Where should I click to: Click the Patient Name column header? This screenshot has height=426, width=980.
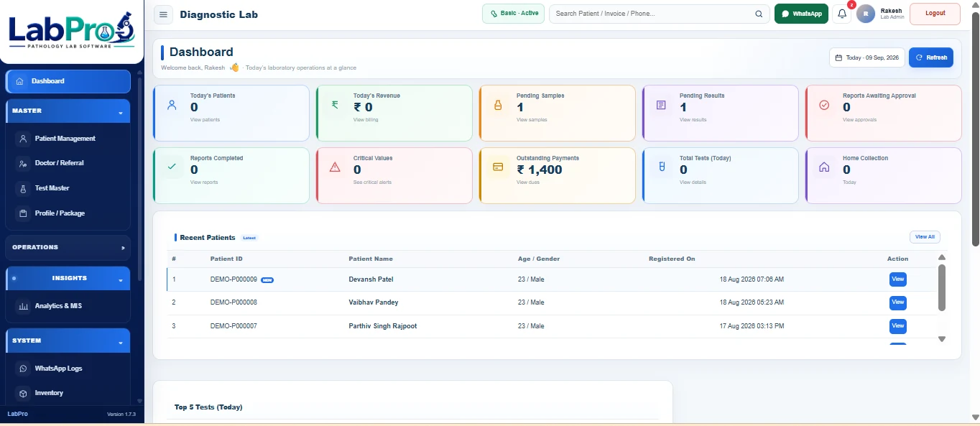371,259
